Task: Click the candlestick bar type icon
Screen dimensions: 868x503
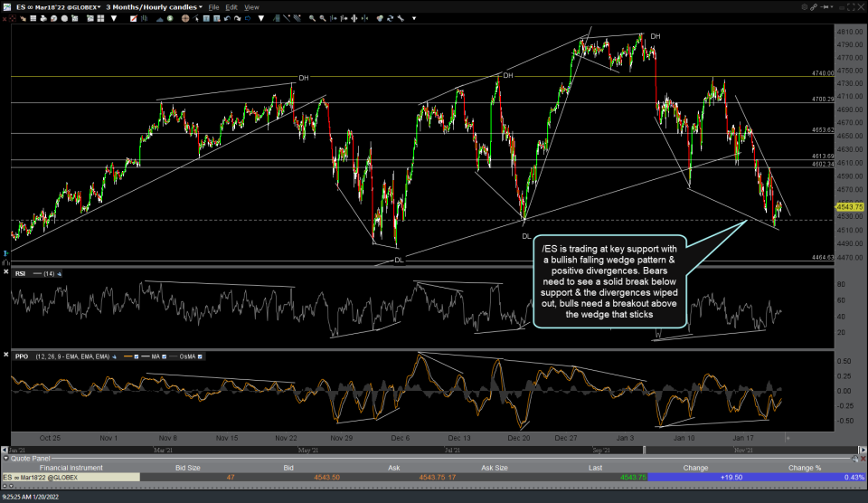Action: pyautogui.click(x=144, y=18)
